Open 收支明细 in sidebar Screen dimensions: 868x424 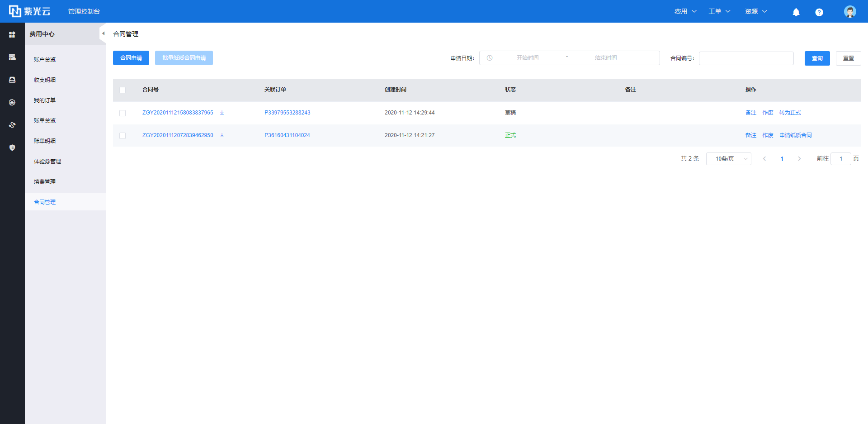(x=45, y=80)
